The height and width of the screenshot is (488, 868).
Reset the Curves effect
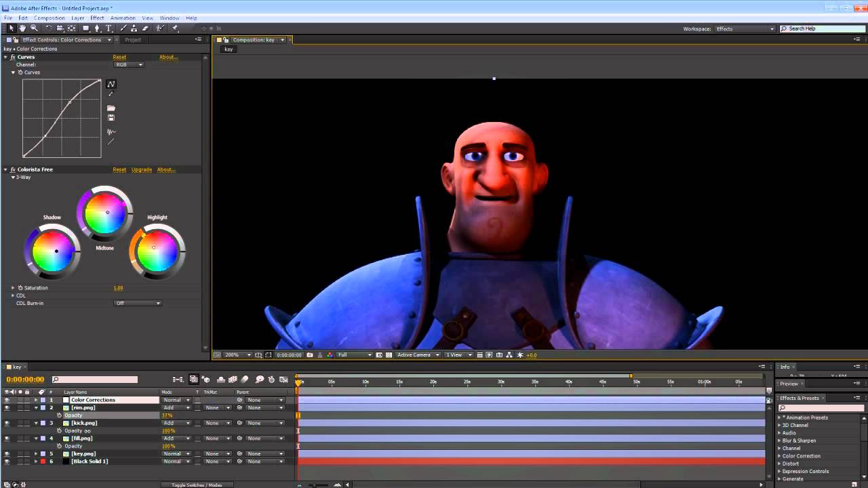[x=119, y=57]
